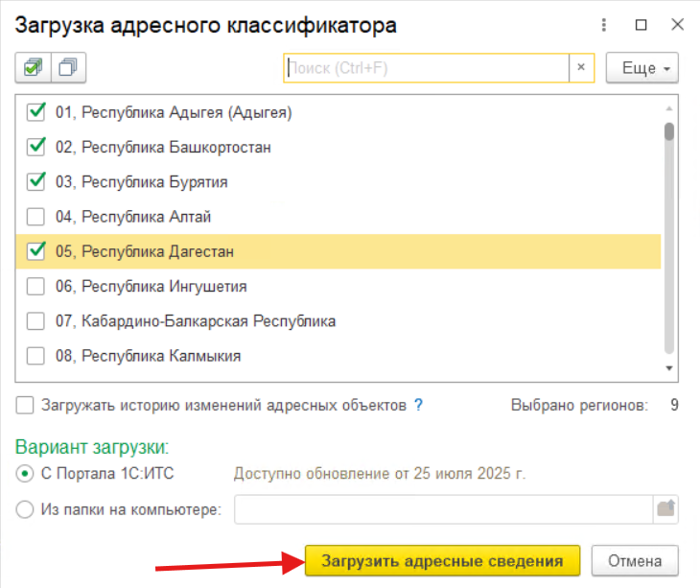700x588 pixels.
Task: Click the scrollbar up arrow
Action: coord(668,108)
